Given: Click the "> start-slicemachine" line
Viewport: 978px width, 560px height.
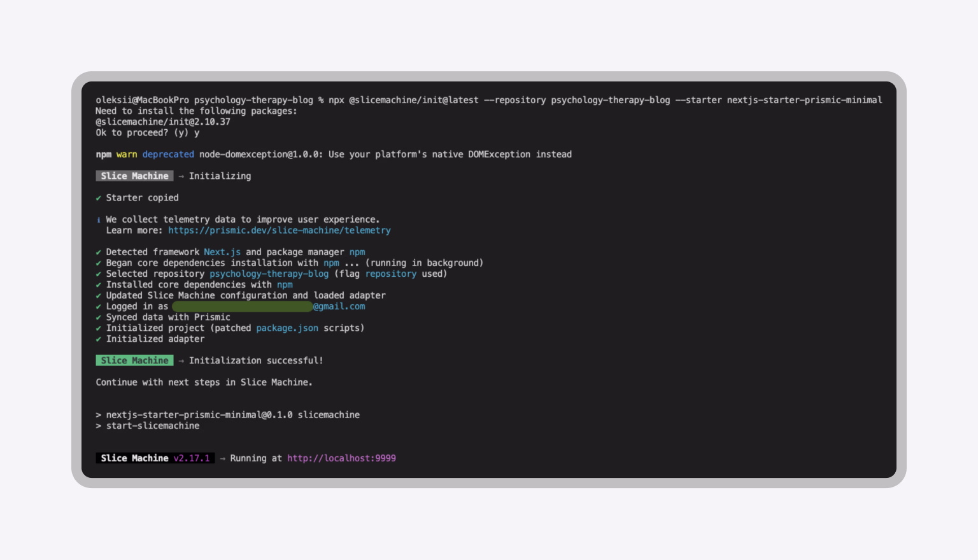Looking at the screenshot, I should pyautogui.click(x=148, y=426).
